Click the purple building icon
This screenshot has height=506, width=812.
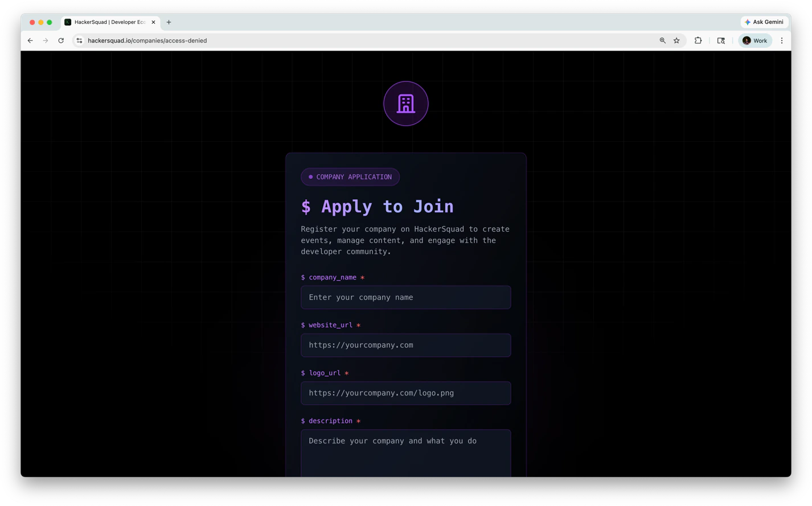[406, 104]
